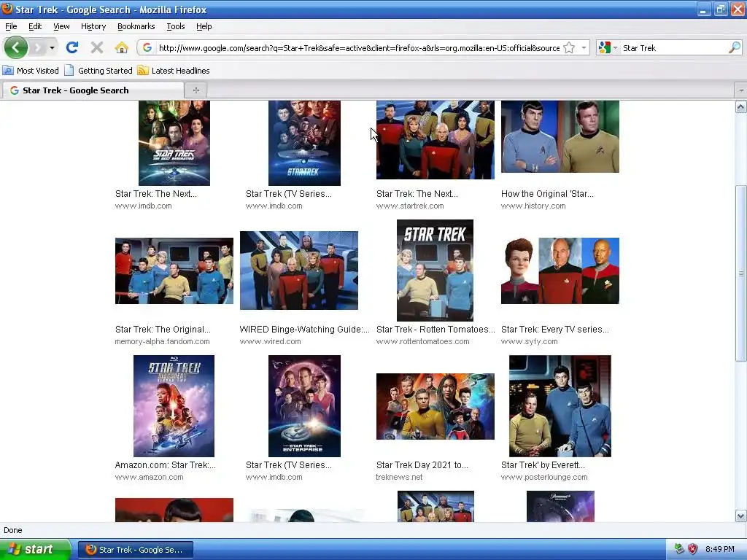The height and width of the screenshot is (560, 747).
Task: Open Star Trek - Rotten Tomatoes link
Action: (436, 330)
